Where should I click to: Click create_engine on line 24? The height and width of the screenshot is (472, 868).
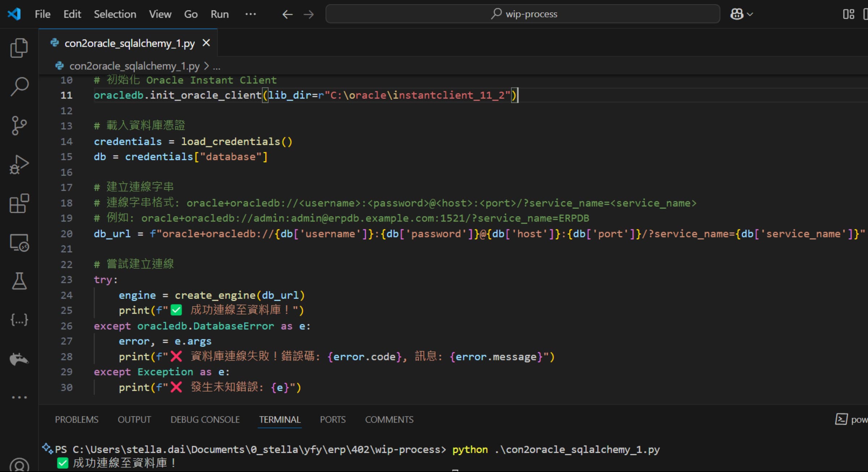coord(216,295)
